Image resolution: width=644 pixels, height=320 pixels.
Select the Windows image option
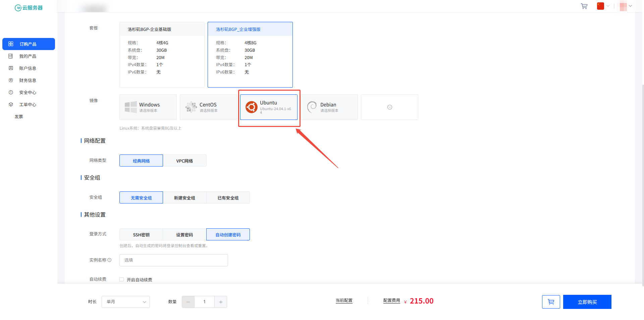(x=148, y=107)
